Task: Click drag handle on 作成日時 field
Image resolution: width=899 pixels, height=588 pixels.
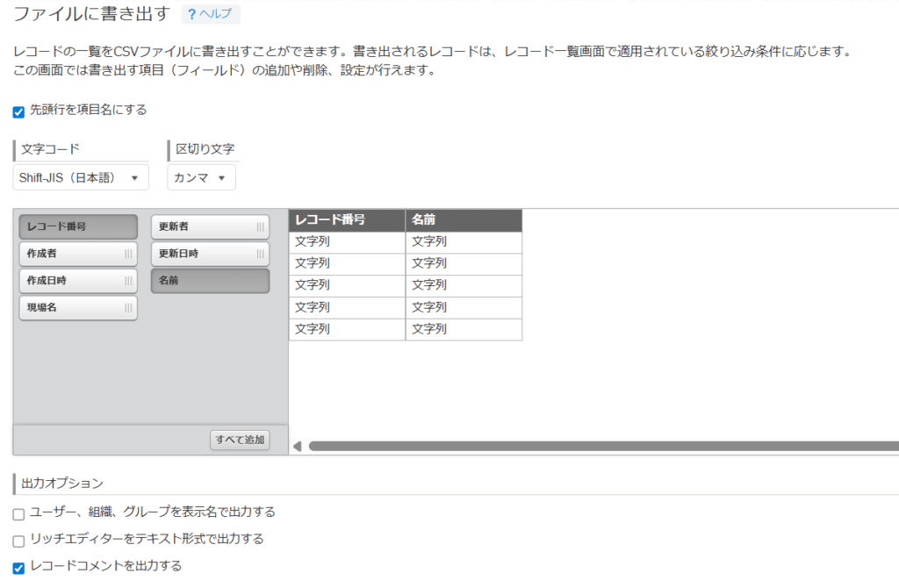Action: 128,281
